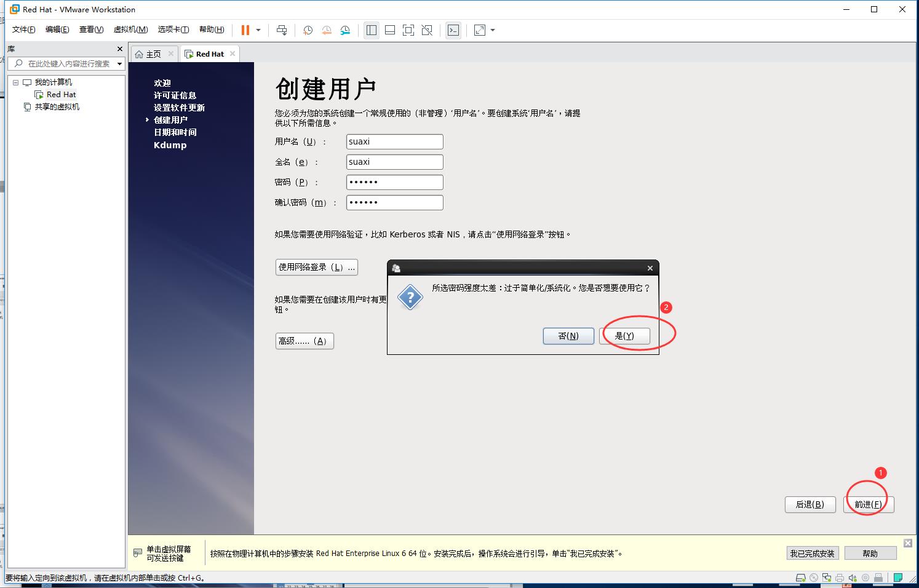The image size is (919, 588).
Task: Click the 高级(A) button
Action: [x=304, y=341]
